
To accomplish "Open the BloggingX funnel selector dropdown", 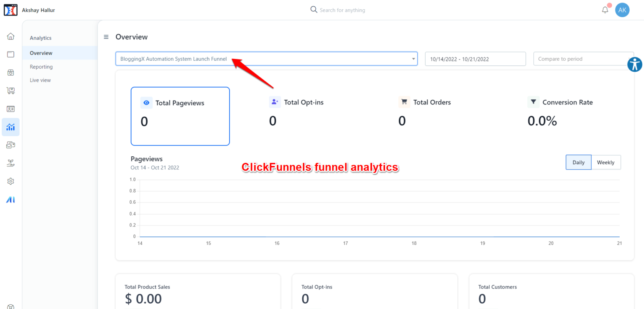I will click(267, 59).
